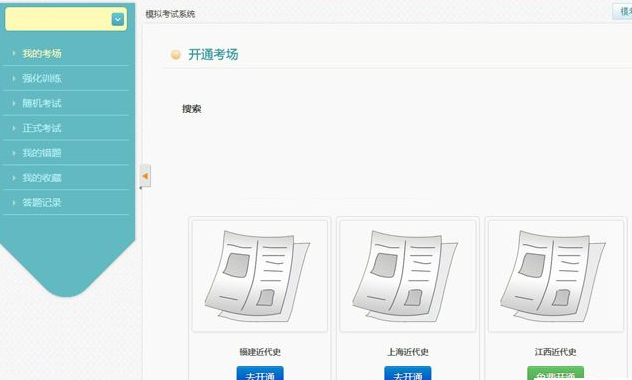The height and width of the screenshot is (380, 632).
Task: Click the top-right 模考 button
Action: 622,11
